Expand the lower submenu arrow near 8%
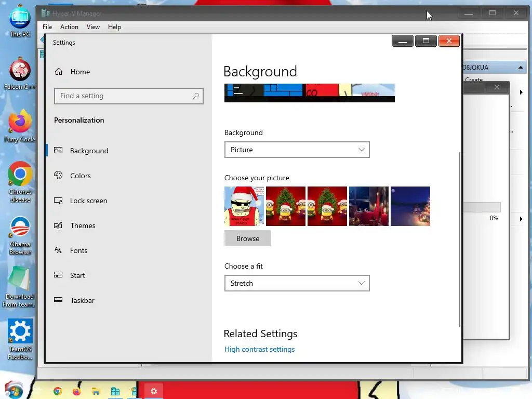Viewport: 532px width, 399px height. [x=521, y=219]
